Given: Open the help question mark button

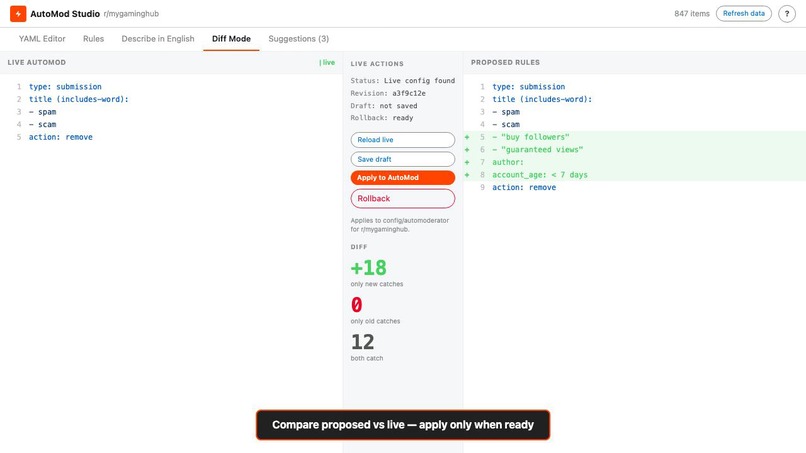Looking at the screenshot, I should [786, 14].
